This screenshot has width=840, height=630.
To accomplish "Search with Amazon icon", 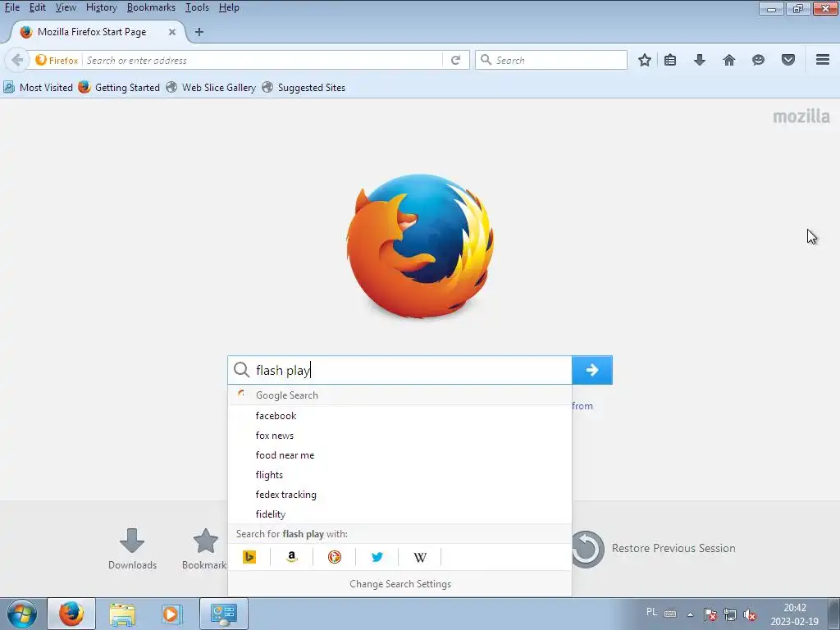I will 291,557.
